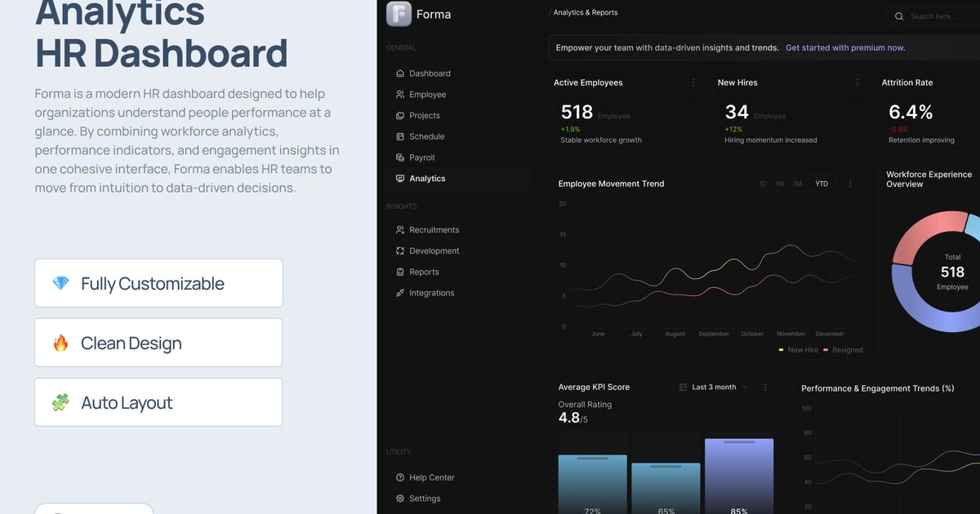980x514 pixels.
Task: Select the YTD range option
Action: [822, 184]
